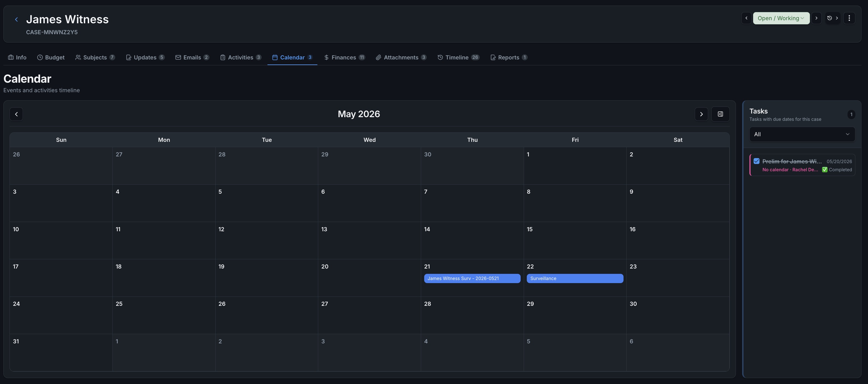Select the May 15 day cell
This screenshot has height=384, width=868.
tap(575, 240)
